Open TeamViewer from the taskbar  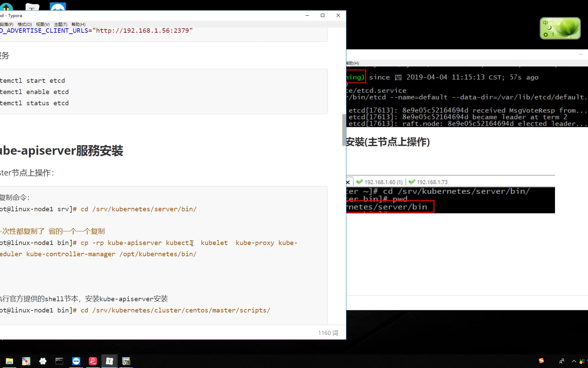coord(76,361)
